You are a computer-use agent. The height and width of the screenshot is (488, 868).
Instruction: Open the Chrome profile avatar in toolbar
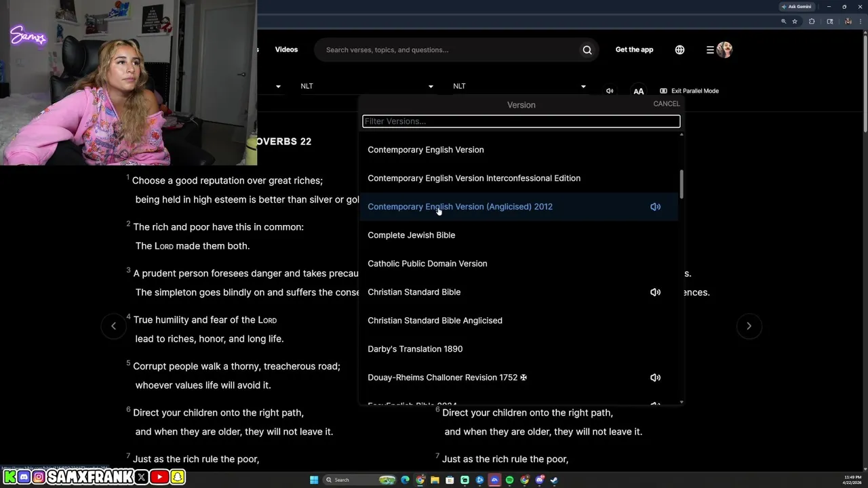[848, 21]
